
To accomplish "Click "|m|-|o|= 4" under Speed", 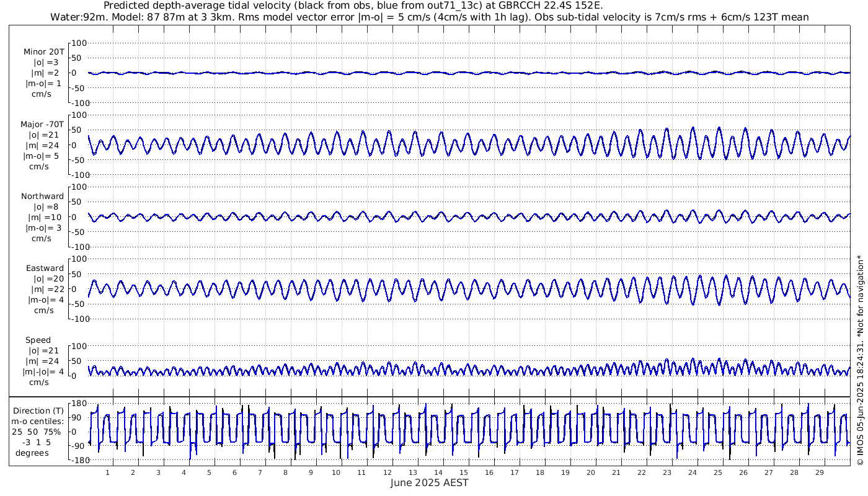I will tap(43, 371).
